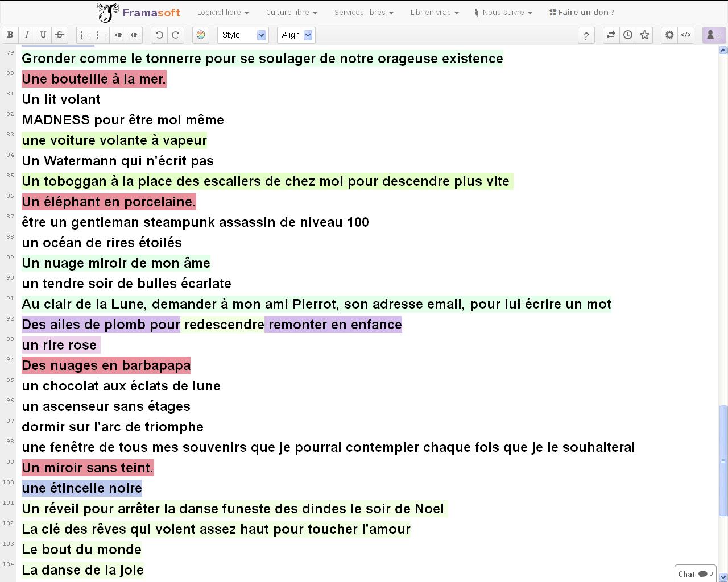Click the line "Une bouteille à la mer."
The height and width of the screenshot is (582, 728).
click(94, 79)
